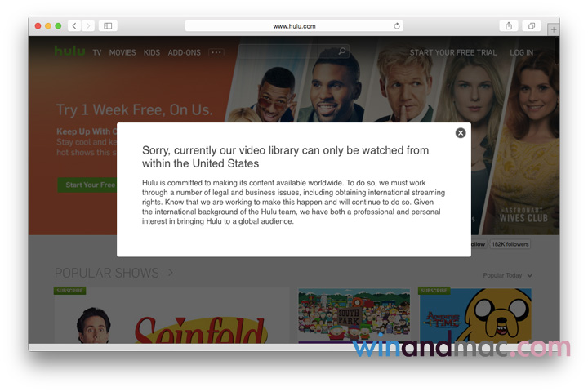Open the South Park show thumbnail
Image resolution: width=588 pixels, height=392 pixels.
(x=354, y=315)
